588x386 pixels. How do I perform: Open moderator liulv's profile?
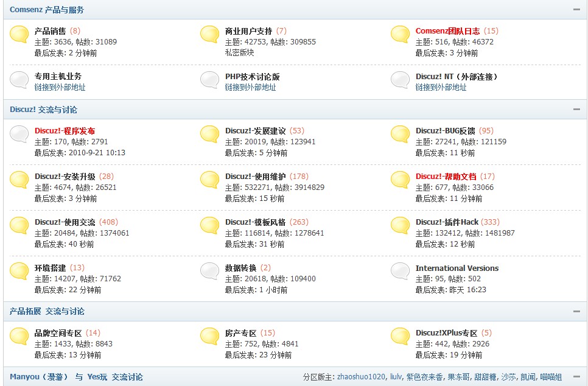click(x=396, y=377)
